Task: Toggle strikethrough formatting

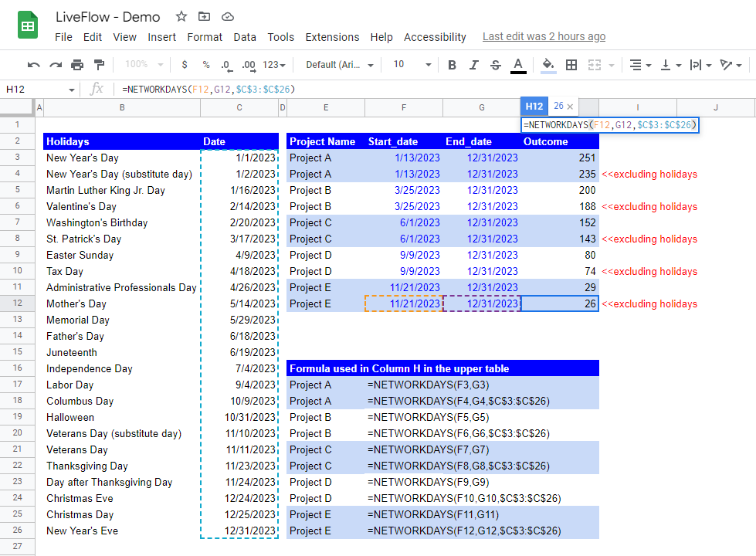Action: pos(496,65)
